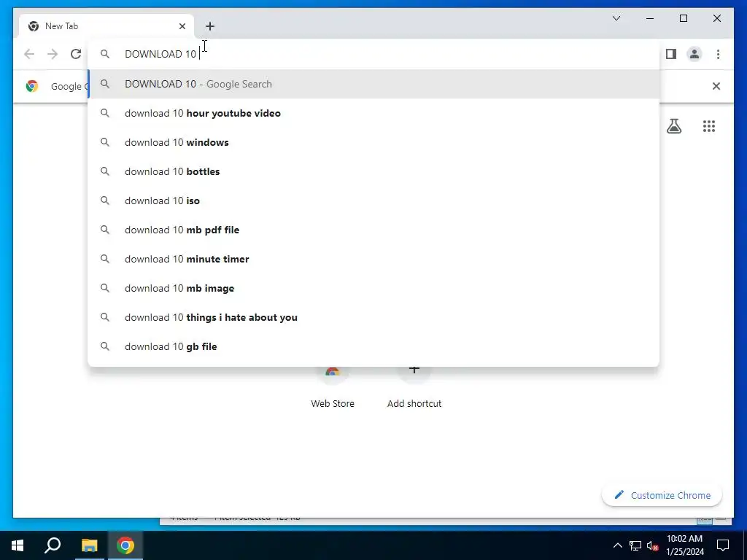
Task: Click the muted volume tray icon
Action: tap(652, 545)
